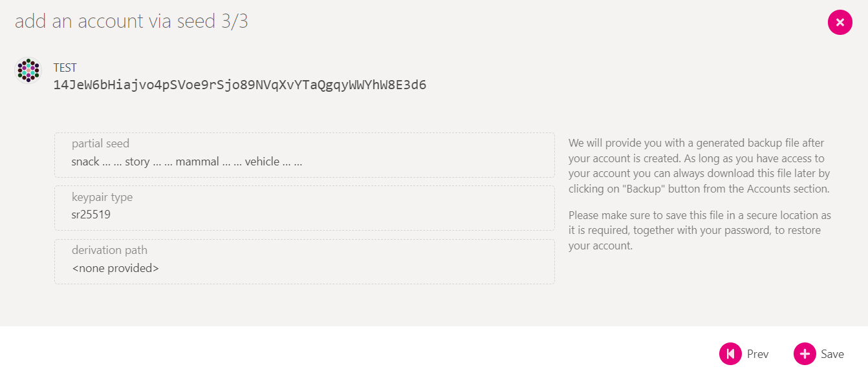Click the account name TEST
The height and width of the screenshot is (378, 868).
[x=65, y=67]
